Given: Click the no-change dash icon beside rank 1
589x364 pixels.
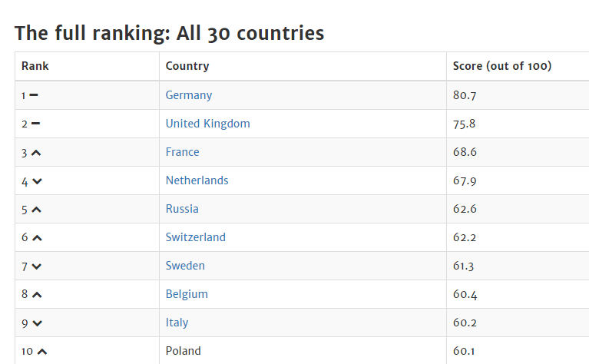Looking at the screenshot, I should click(x=34, y=95).
